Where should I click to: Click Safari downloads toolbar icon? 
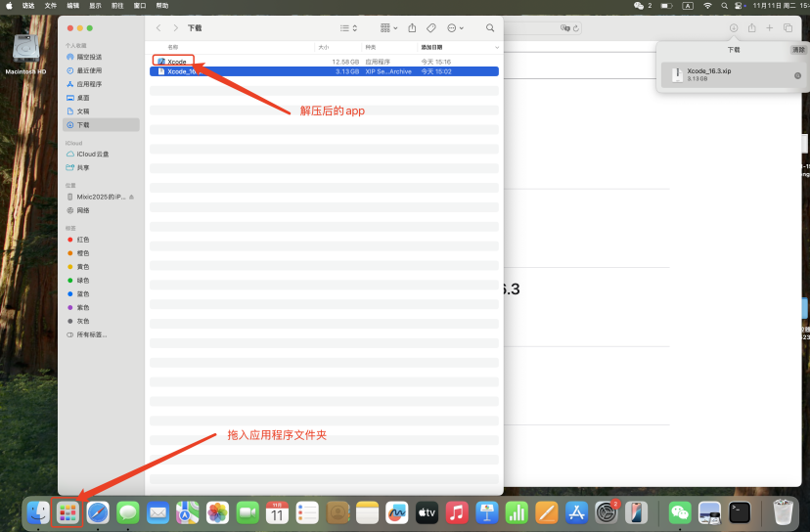(734, 28)
